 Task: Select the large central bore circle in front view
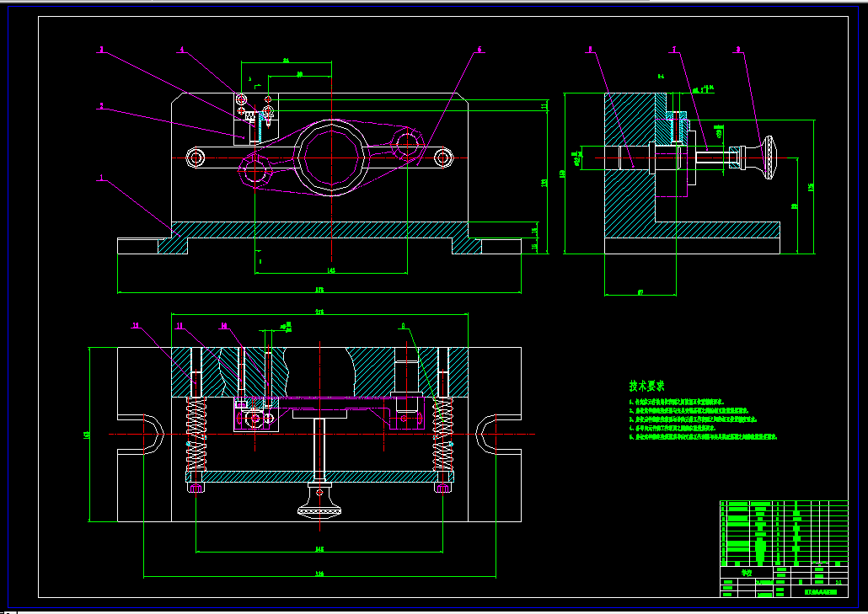(331, 158)
